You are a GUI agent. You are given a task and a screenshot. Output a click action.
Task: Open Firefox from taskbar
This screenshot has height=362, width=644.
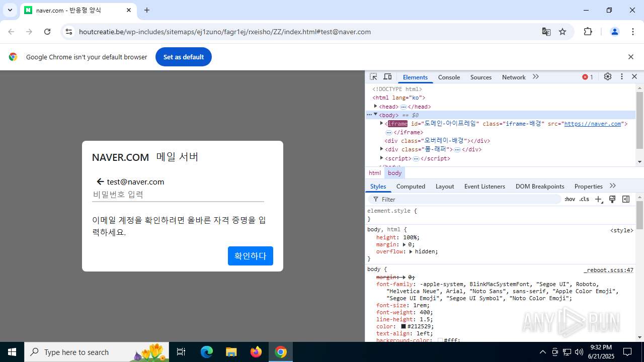(256, 352)
